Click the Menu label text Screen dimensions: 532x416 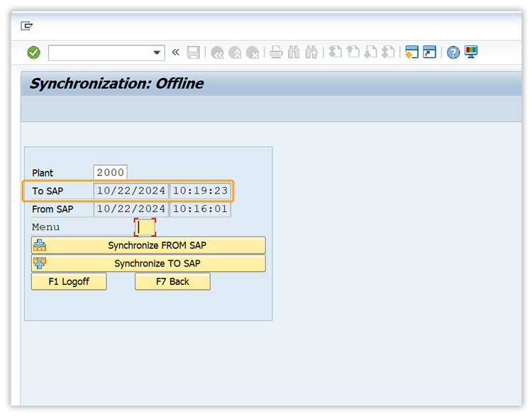[46, 227]
